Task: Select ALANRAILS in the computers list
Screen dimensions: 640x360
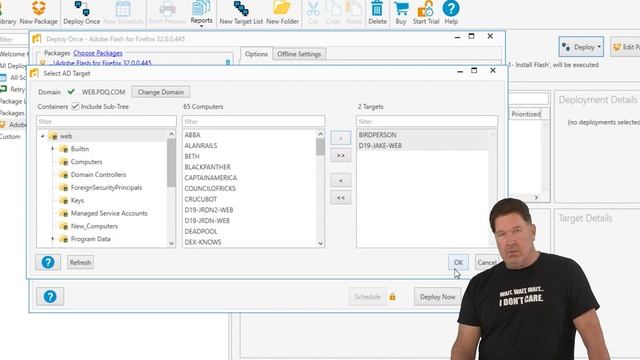Action: [201, 145]
